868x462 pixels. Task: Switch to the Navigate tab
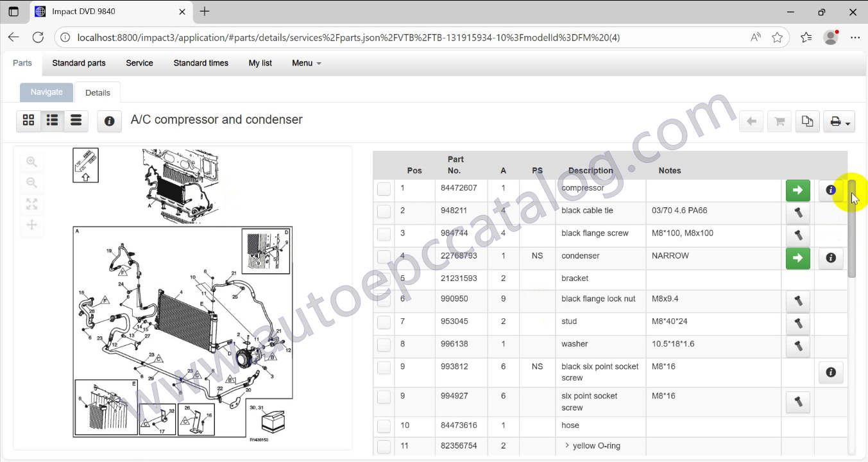tap(46, 92)
